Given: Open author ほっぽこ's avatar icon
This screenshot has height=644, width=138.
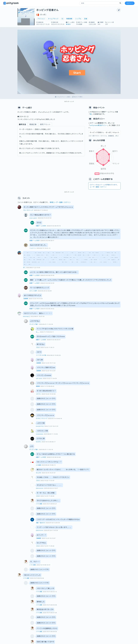Looking at the screenshot, I should [x=38, y=15].
